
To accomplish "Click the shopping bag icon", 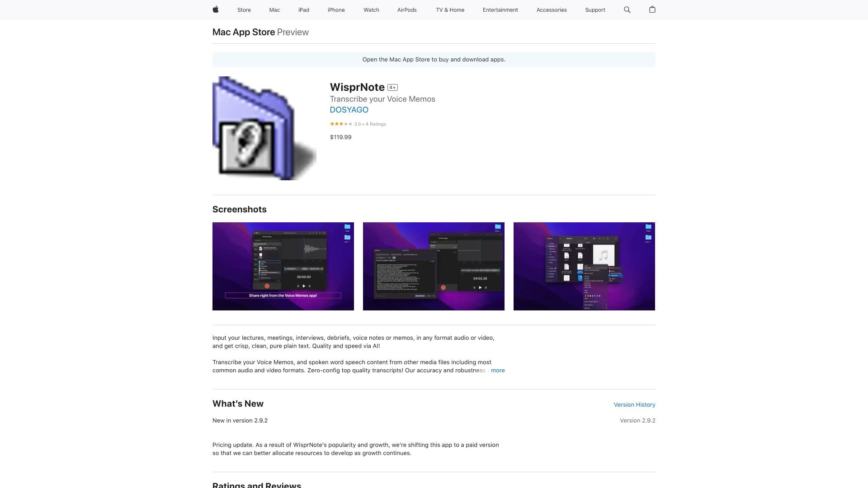I will pos(652,9).
